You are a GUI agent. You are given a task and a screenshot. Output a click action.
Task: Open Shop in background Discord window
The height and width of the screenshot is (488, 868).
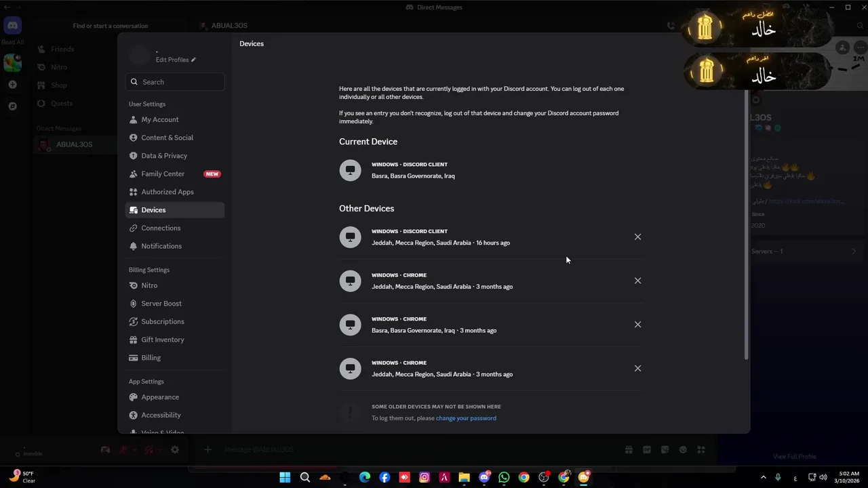[x=59, y=85]
